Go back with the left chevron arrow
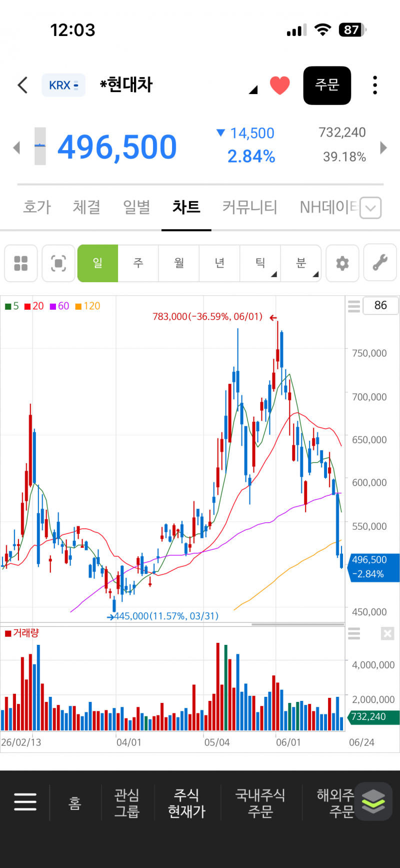 [22, 85]
